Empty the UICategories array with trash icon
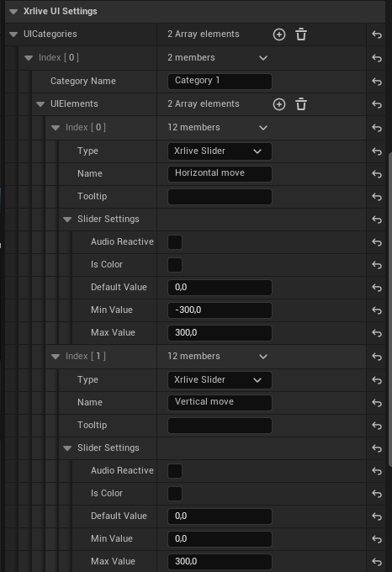Screen dimensions: 392x572 point(301,34)
